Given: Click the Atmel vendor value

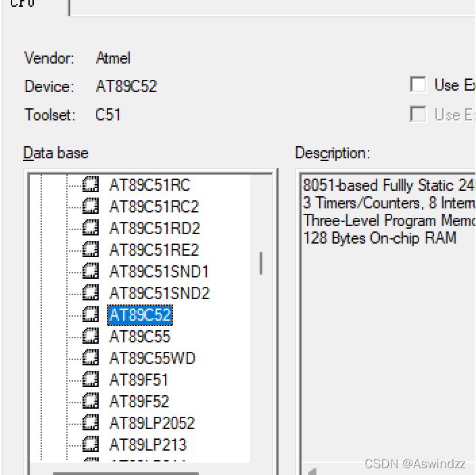Looking at the screenshot, I should point(113,58).
